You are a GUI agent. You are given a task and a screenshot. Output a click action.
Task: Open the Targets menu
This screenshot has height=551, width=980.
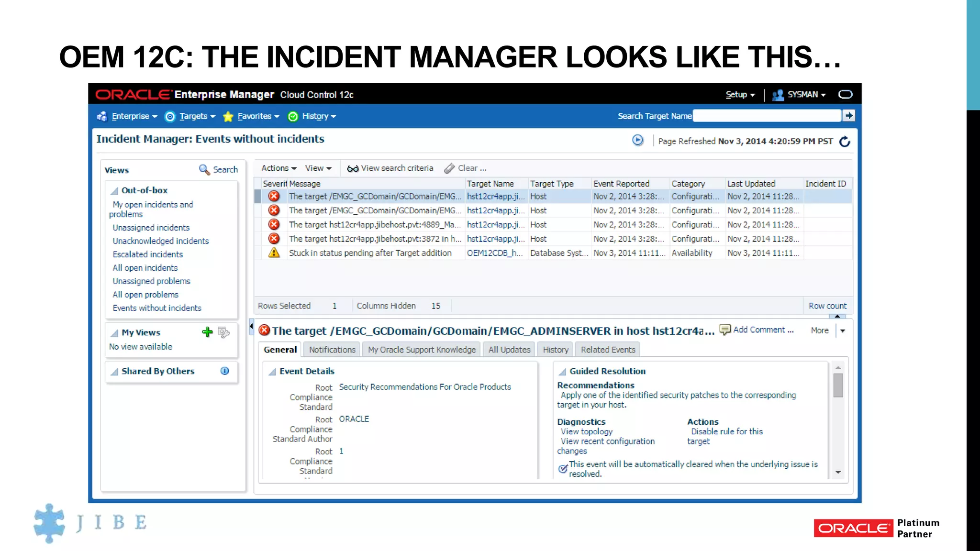pos(197,116)
